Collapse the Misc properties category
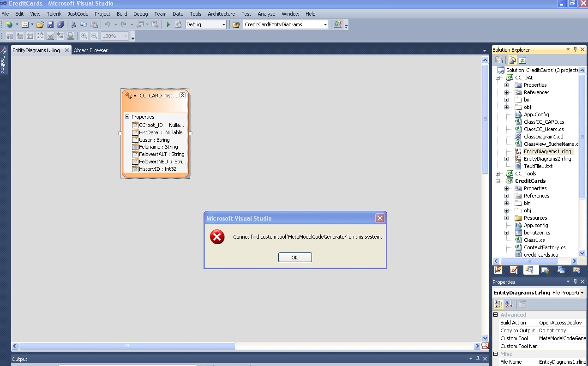 coord(496,354)
